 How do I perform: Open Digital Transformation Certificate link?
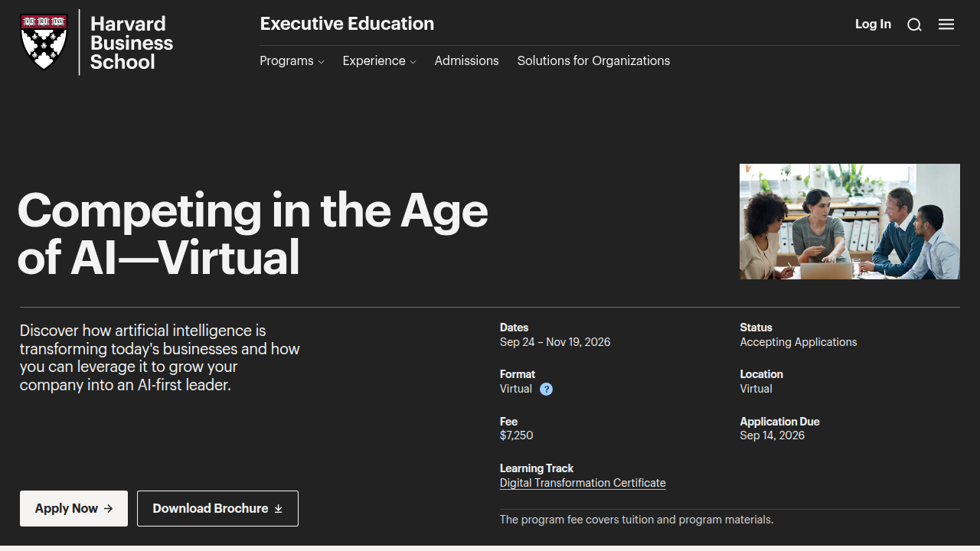(583, 483)
